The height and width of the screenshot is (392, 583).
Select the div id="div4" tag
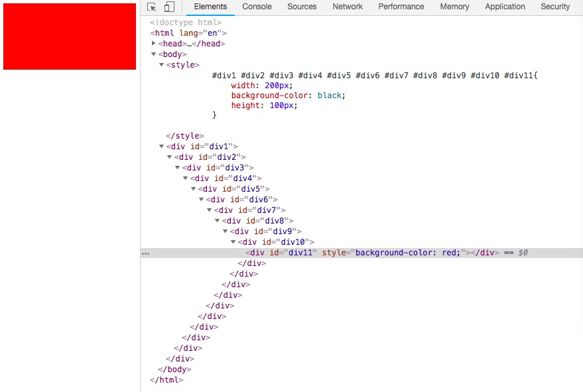pos(226,178)
